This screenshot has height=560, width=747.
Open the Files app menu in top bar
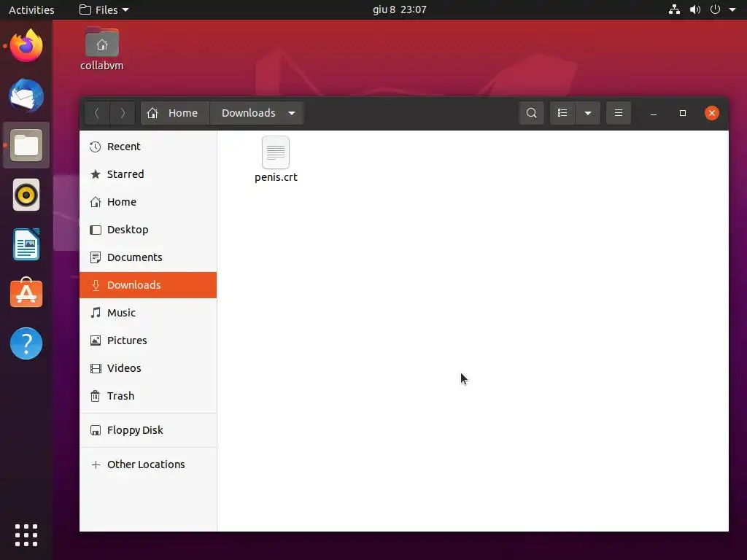(104, 9)
